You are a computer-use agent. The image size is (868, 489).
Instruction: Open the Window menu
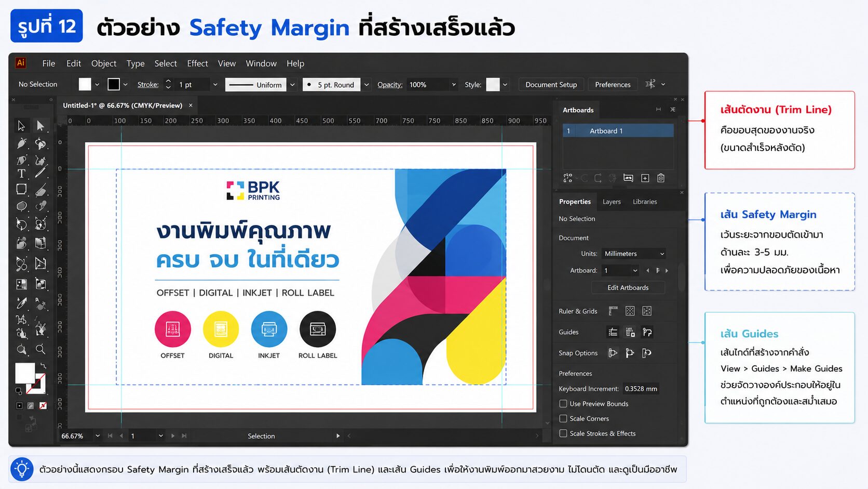(x=261, y=63)
